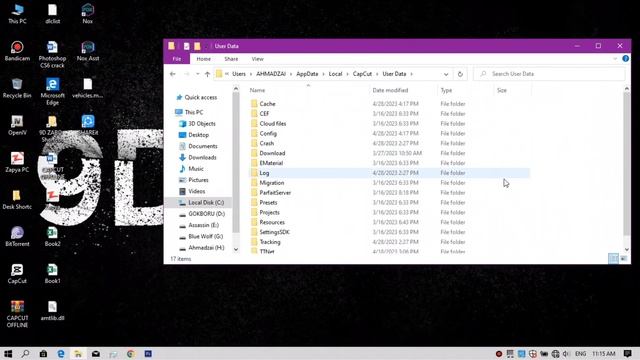Image resolution: width=640 pixels, height=360 pixels.
Task: Sort by Type column header
Action: pos(465,90)
